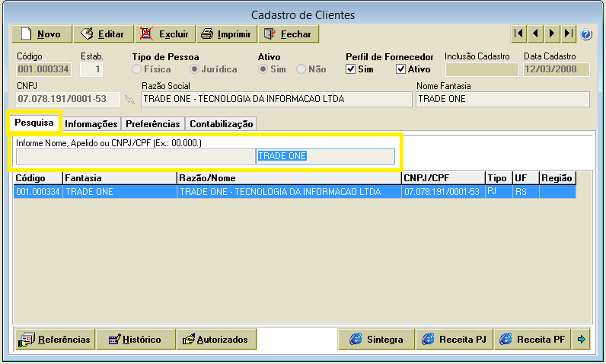The height and width of the screenshot is (364, 606).
Task: Click TRADE ONE - TECNOLOGIA DA INFORMACAO LTDA cell
Action: 289,192
